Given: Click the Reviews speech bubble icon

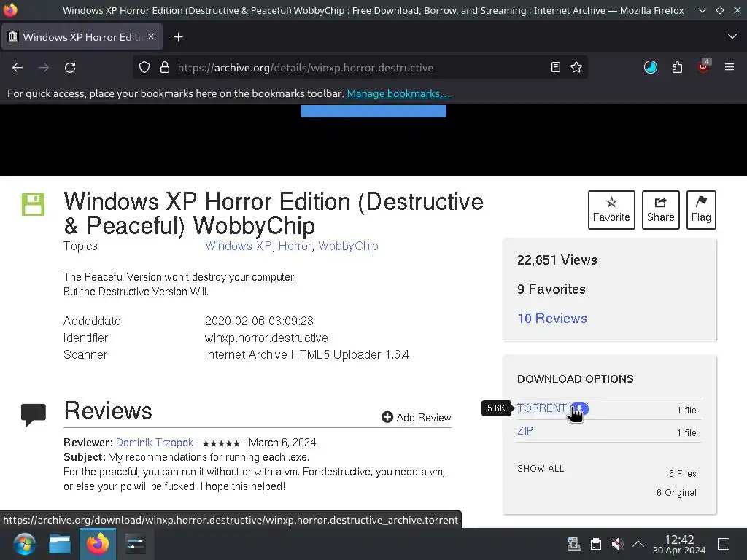Looking at the screenshot, I should point(34,415).
